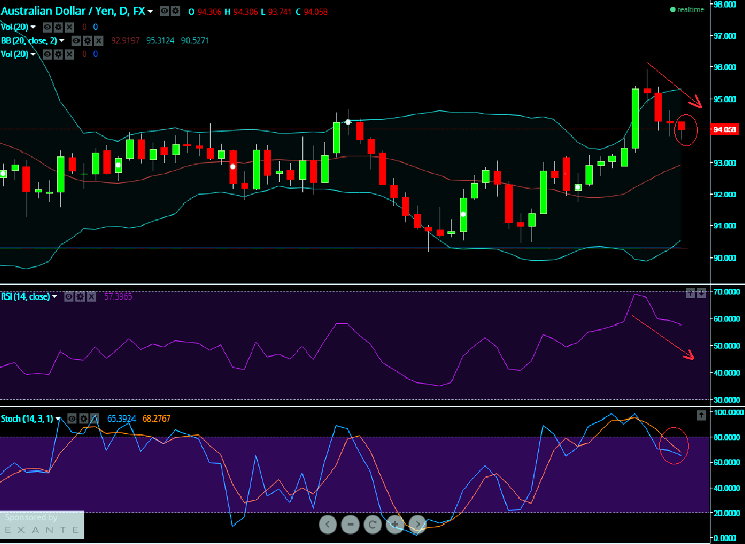Click the blue Stoch value 65.3924
Image resolution: width=745 pixels, height=544 pixels.
(x=122, y=419)
